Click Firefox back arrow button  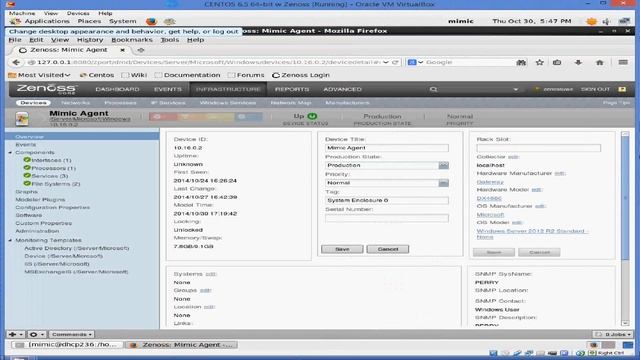(16, 62)
